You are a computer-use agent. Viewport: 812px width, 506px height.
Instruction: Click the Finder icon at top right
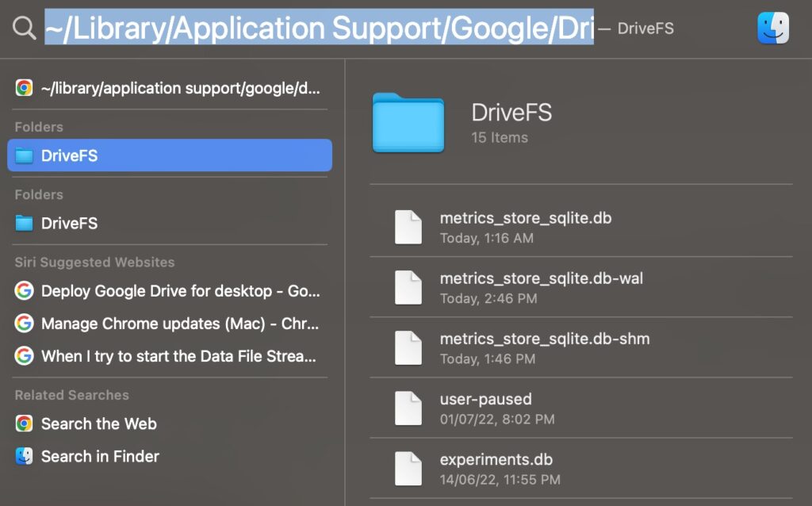773,27
